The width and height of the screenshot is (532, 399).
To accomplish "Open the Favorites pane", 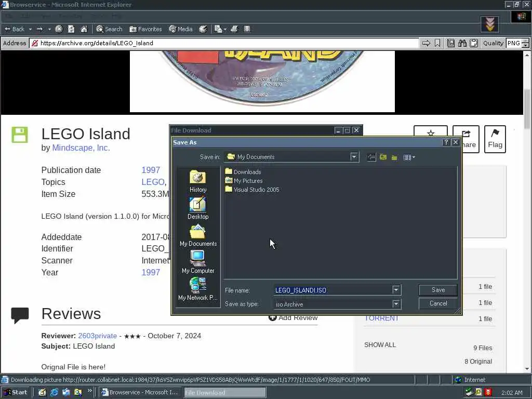I will pos(145,29).
